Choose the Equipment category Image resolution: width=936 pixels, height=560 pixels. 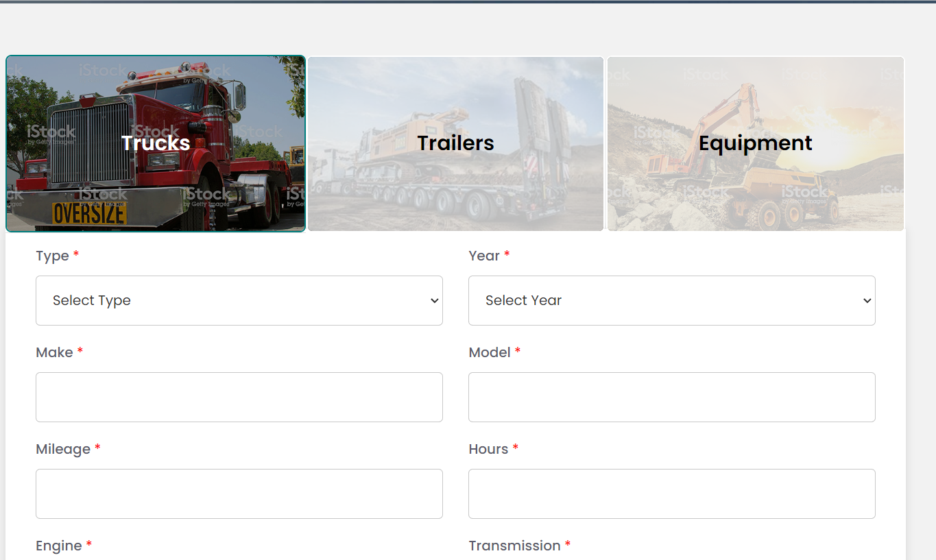755,143
